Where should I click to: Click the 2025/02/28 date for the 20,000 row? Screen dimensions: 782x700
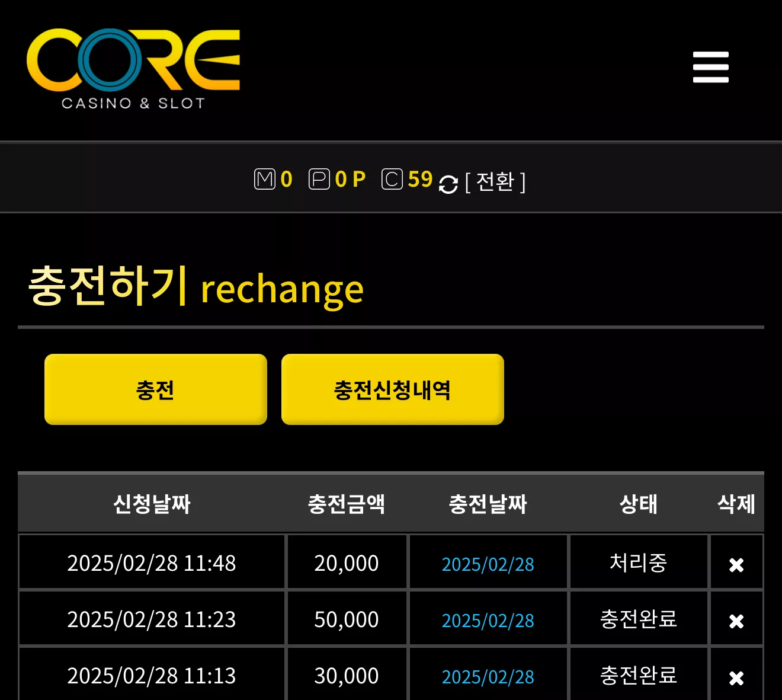pos(488,564)
